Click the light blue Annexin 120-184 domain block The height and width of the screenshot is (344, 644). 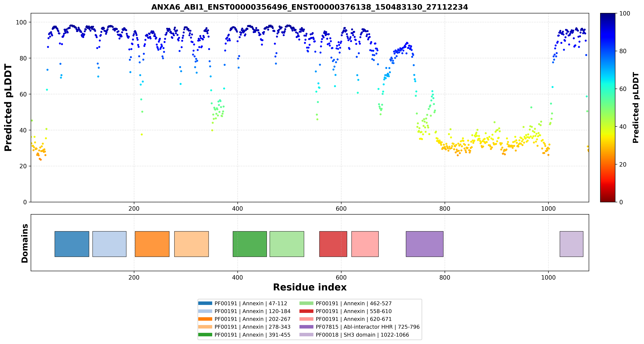[x=109, y=244]
